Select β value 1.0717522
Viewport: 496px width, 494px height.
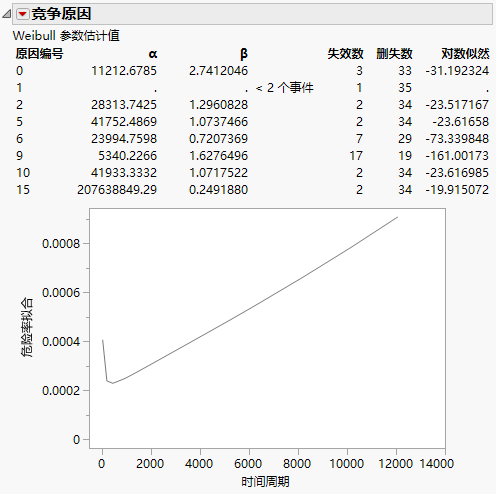[218, 173]
